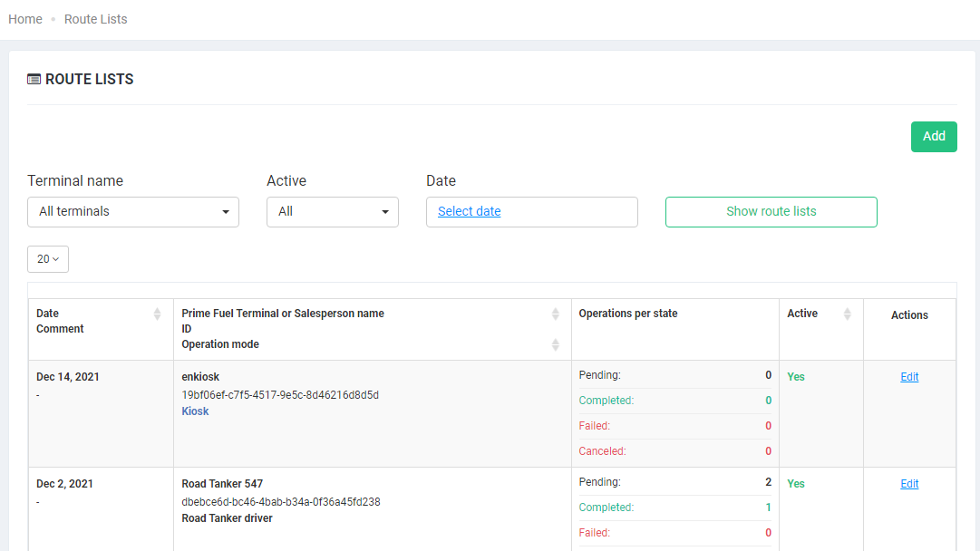This screenshot has height=551, width=980.
Task: Click Show route lists button
Action: pos(771,212)
